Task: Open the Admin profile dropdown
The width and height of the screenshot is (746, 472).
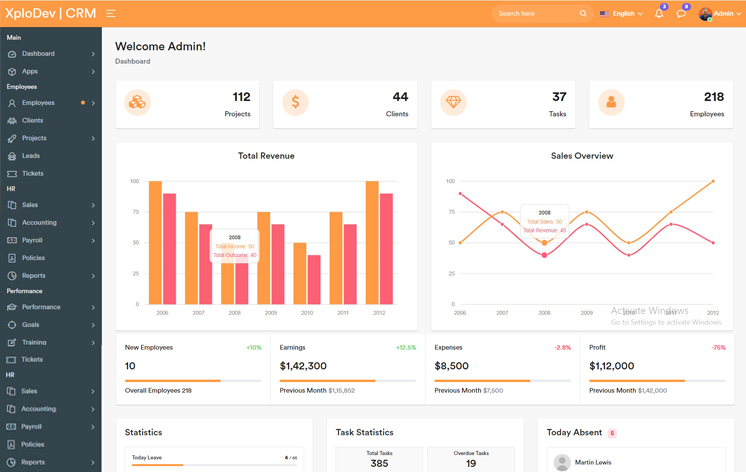Action: (x=720, y=14)
